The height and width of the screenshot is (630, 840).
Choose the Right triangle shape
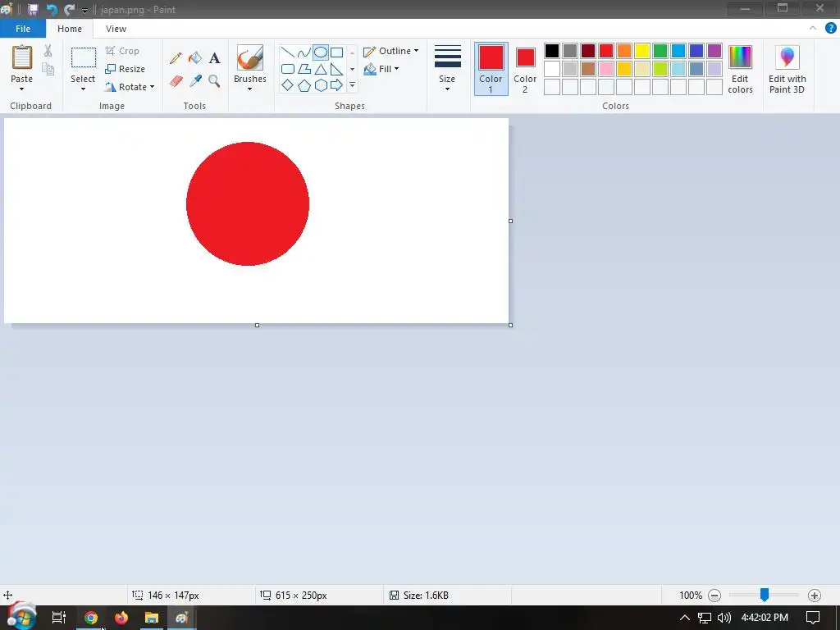(x=336, y=69)
